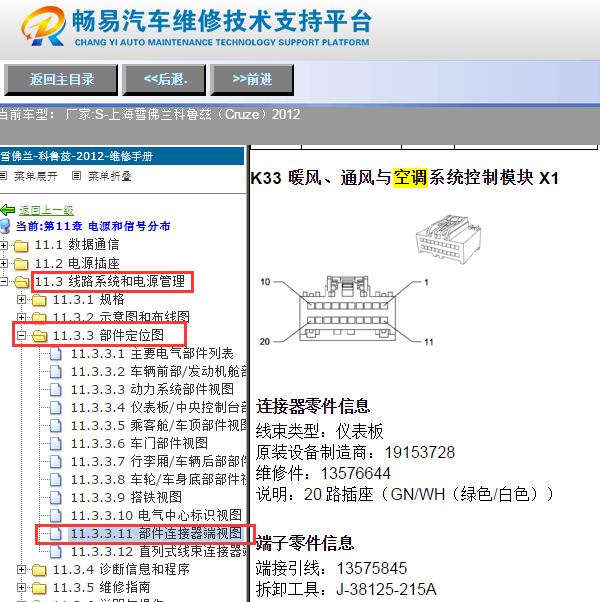The image size is (600, 602).
Task: Click the 菜单折叠 list icon
Action: pyautogui.click(x=76, y=176)
